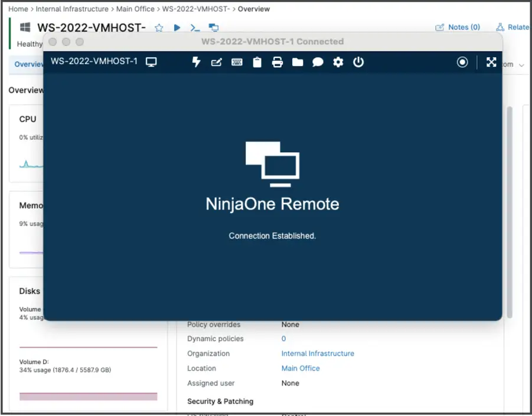
Task: Launch remote control icon in device header
Action: click(x=213, y=28)
